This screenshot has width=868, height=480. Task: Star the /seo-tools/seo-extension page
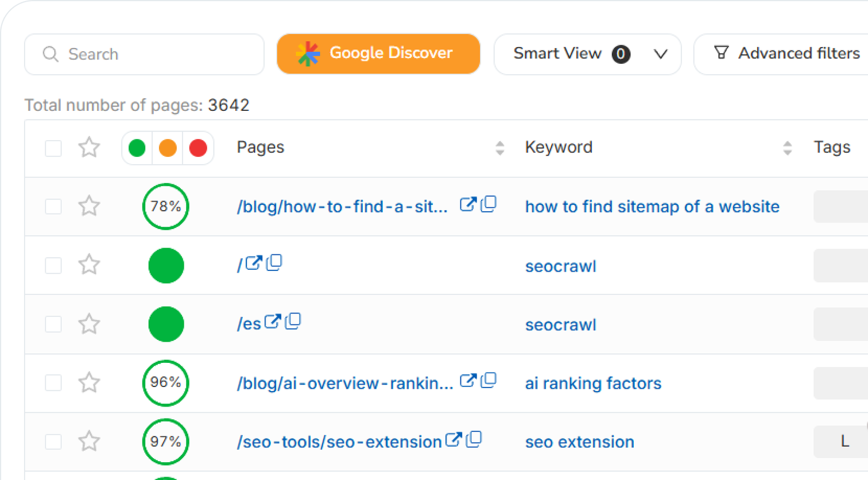89,441
